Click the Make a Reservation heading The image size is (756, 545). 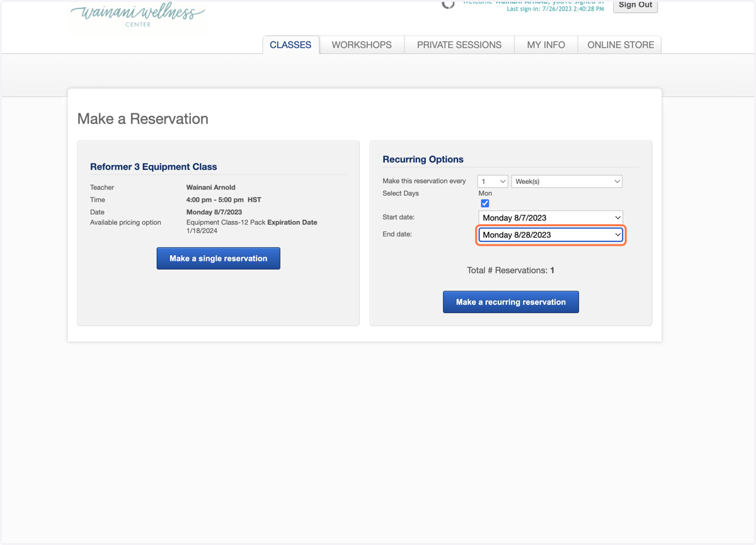click(x=143, y=119)
